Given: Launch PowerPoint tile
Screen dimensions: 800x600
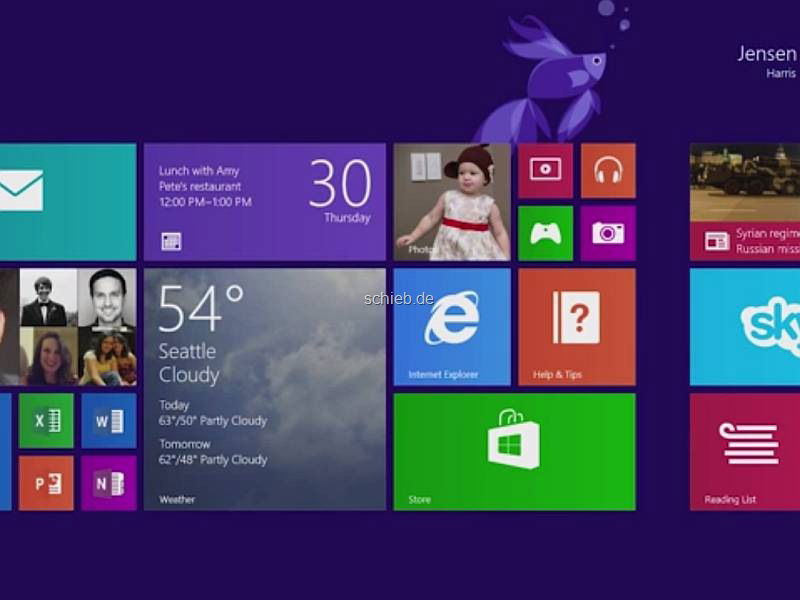Looking at the screenshot, I should (46, 483).
